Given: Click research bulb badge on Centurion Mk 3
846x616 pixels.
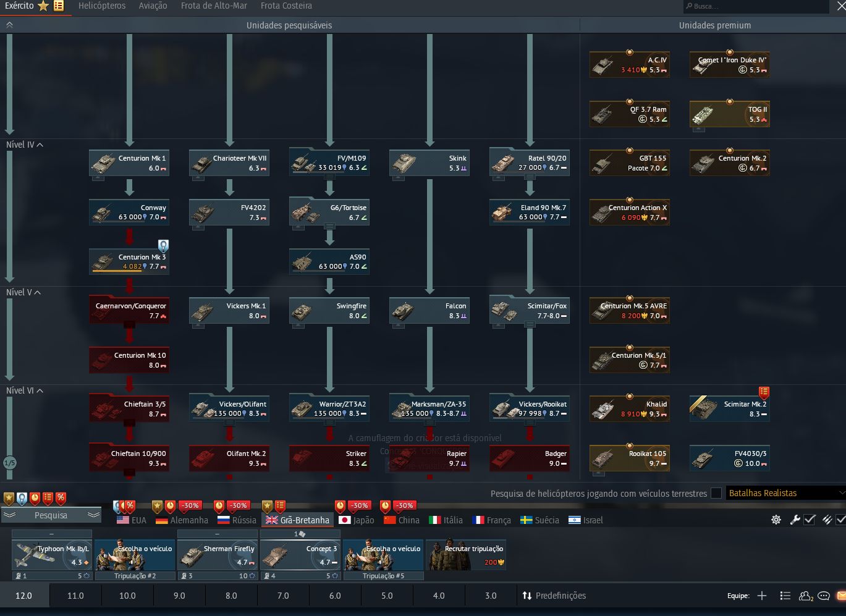Looking at the screenshot, I should 163,245.
